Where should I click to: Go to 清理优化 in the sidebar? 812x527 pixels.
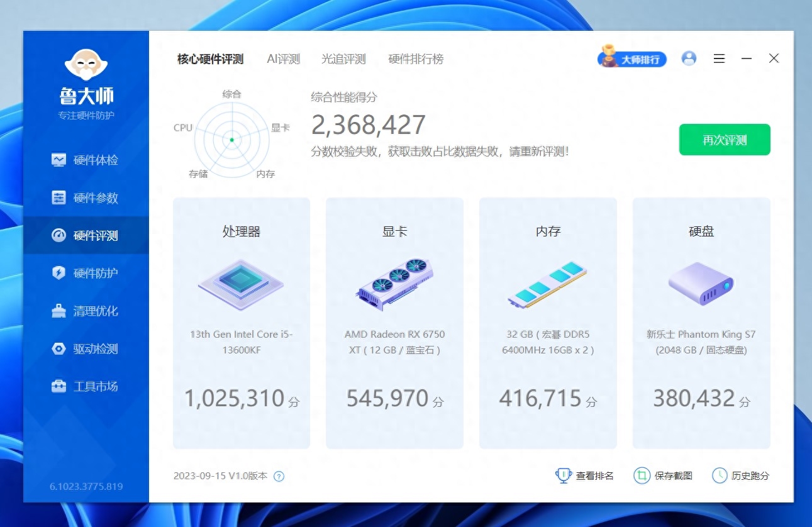(x=86, y=311)
